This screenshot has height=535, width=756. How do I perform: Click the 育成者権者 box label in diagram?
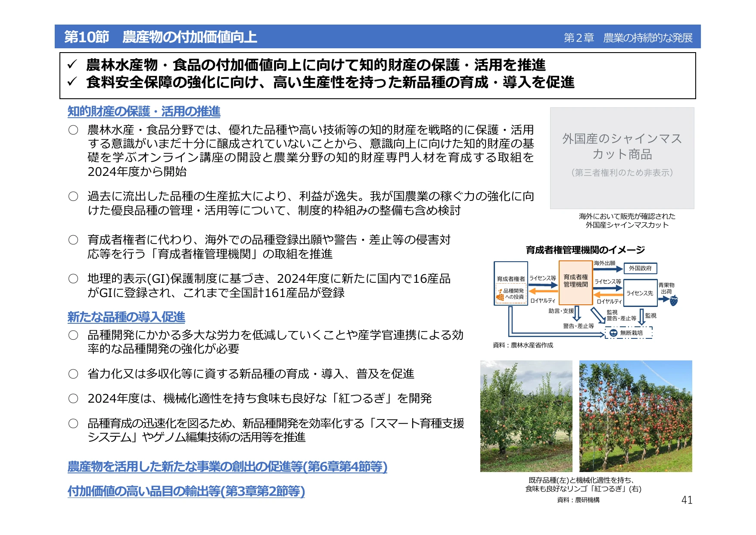coord(511,279)
